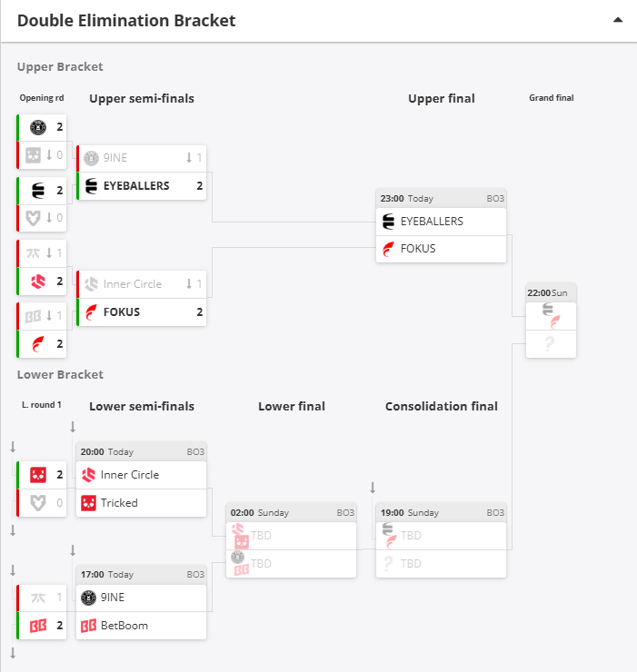
Task: Open the 22:00 Sun grand final match
Action: pos(551,293)
